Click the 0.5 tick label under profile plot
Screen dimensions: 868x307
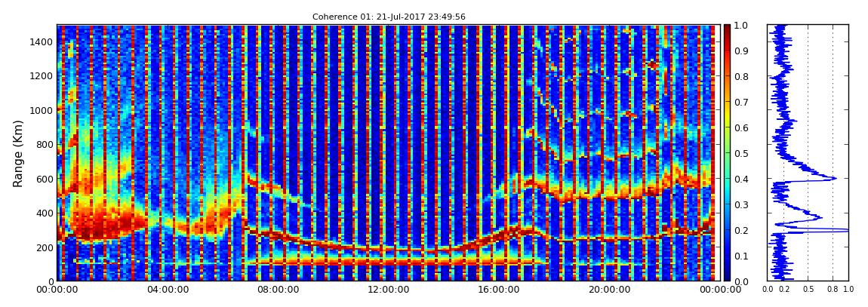[x=808, y=289]
